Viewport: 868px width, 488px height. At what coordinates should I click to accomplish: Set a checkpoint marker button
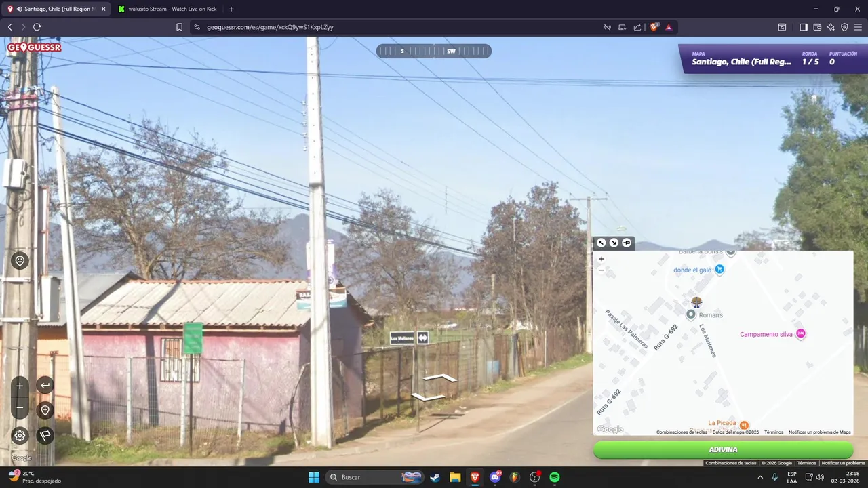click(45, 410)
